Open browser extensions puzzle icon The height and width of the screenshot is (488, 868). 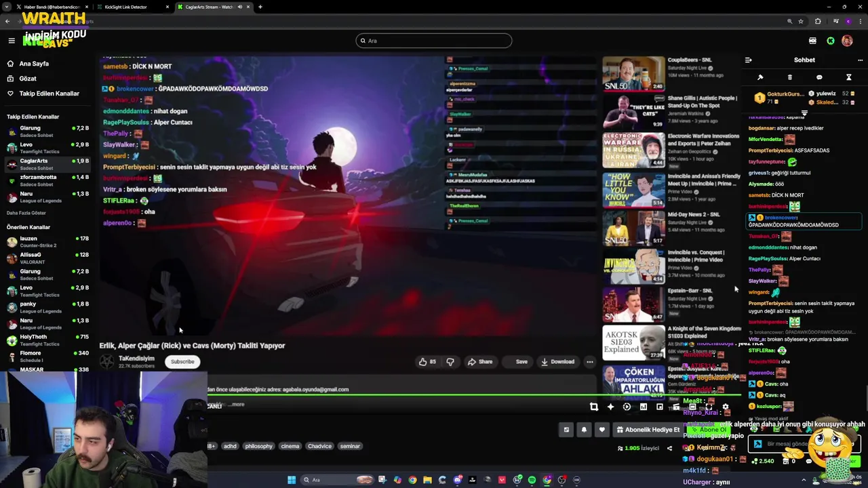click(x=818, y=22)
